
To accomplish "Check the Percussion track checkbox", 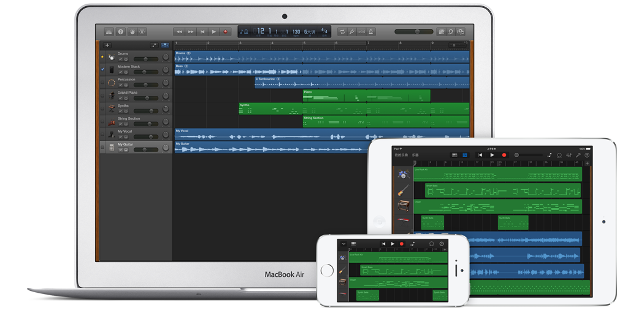I will (x=102, y=83).
